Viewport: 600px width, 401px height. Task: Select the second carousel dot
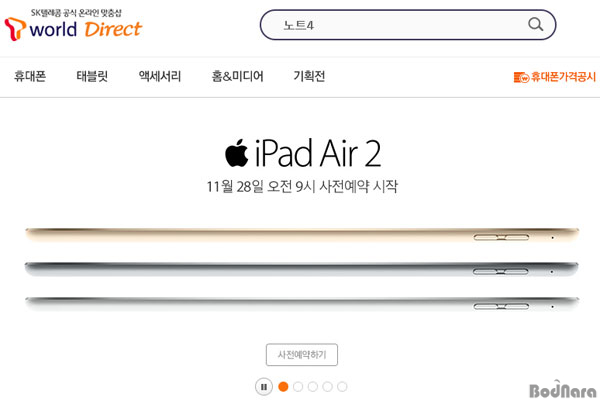[298, 386]
